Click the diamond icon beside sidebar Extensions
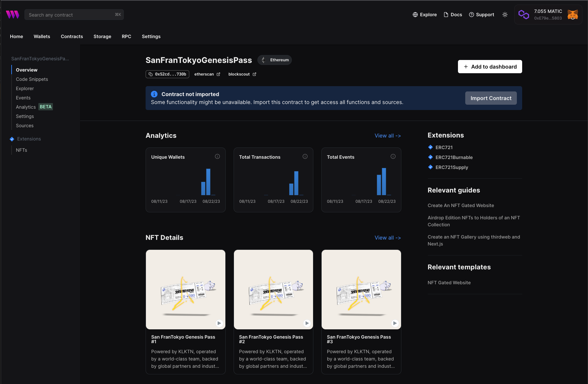588x384 pixels. 12,139
